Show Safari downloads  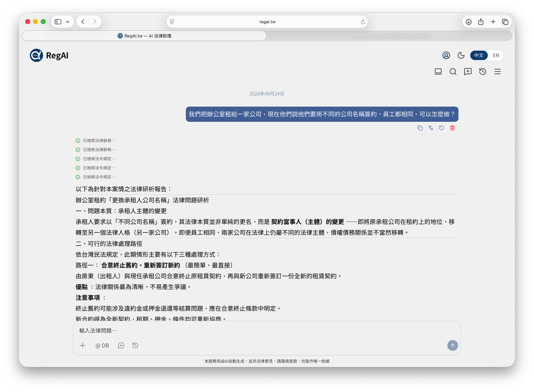(469, 22)
